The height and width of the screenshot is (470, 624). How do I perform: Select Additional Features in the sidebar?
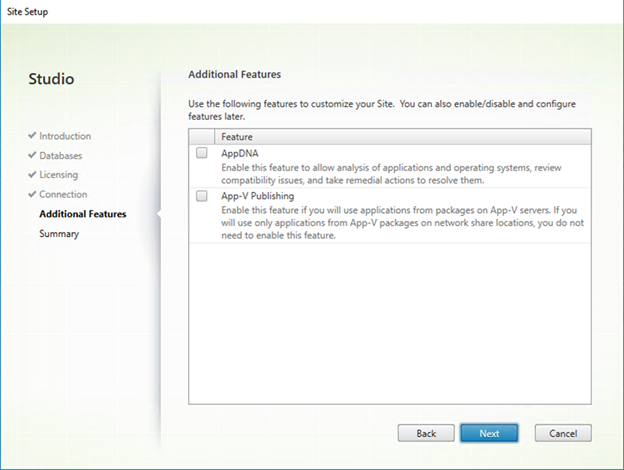83,214
